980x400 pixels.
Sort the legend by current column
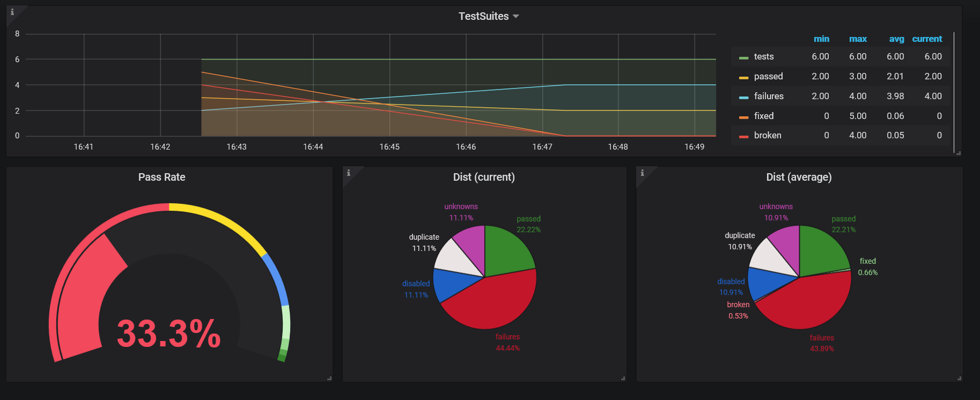tap(927, 39)
